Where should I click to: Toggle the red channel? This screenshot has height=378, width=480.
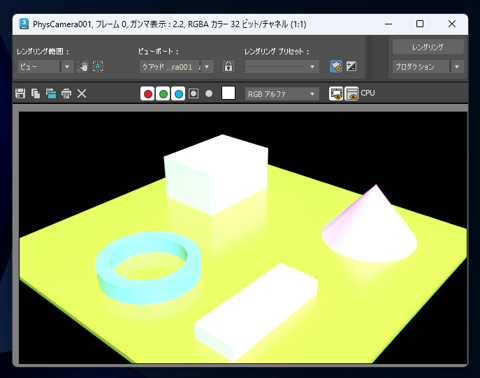pyautogui.click(x=148, y=94)
